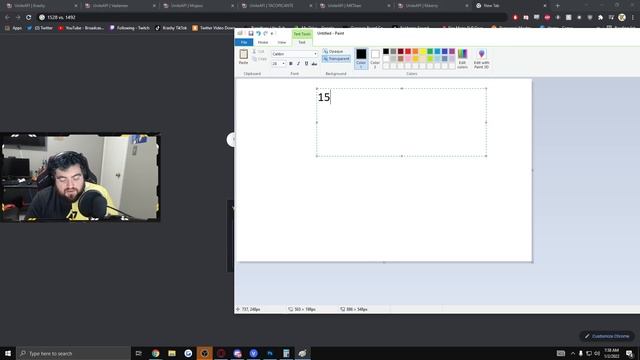Open the Windows Start menu
640x360 pixels.
(x=8, y=353)
